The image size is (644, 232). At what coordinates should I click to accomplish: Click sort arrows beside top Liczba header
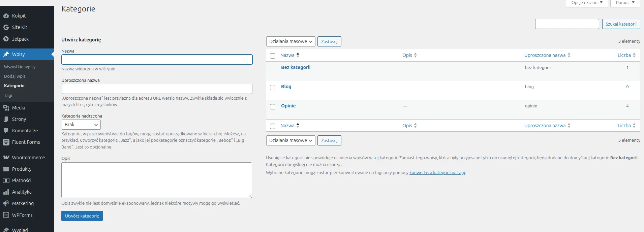point(634,55)
